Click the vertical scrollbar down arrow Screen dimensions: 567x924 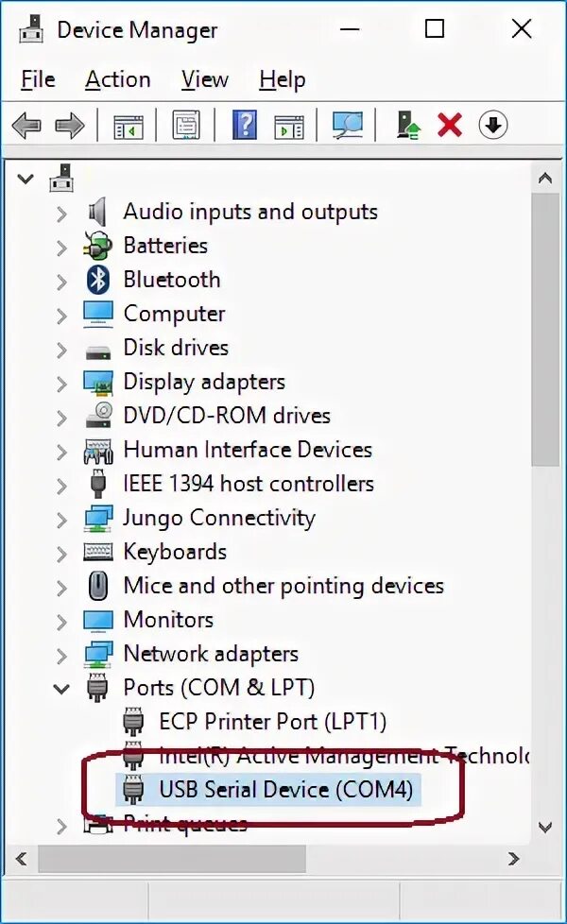(x=544, y=827)
